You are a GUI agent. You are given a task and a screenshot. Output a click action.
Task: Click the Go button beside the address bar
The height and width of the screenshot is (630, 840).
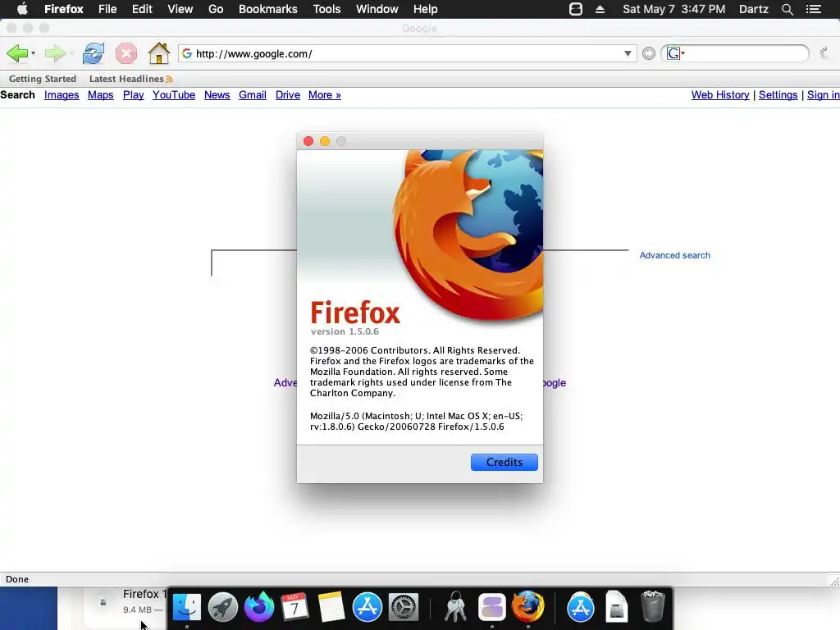click(x=649, y=53)
